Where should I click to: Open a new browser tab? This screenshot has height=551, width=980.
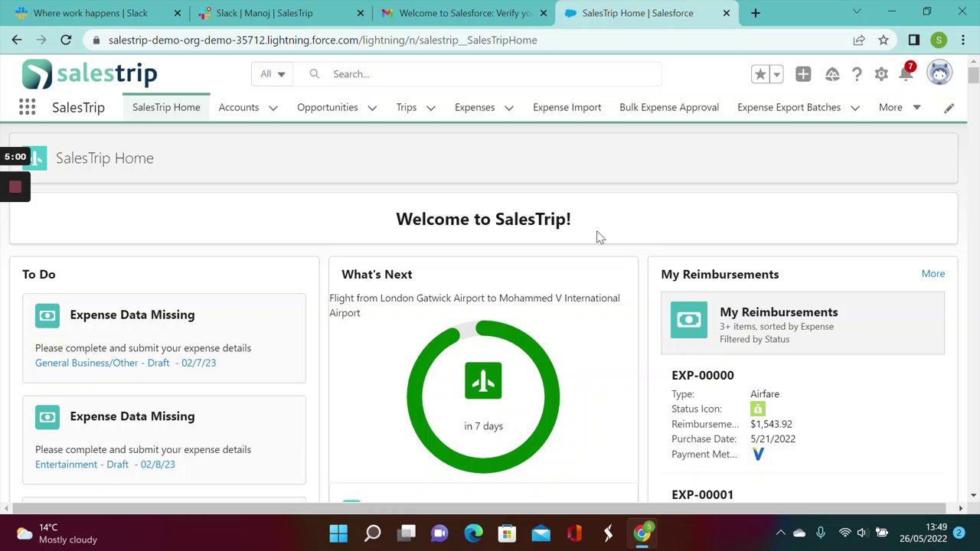pos(756,13)
